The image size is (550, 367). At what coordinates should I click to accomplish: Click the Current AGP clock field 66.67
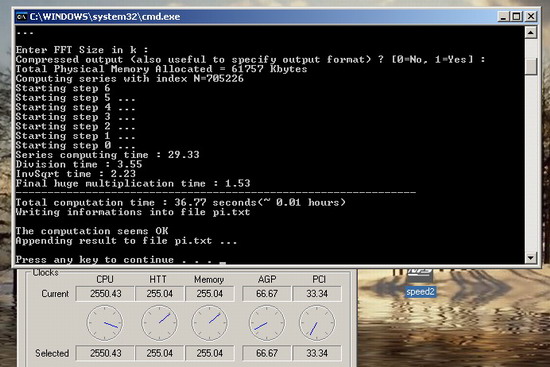267,294
